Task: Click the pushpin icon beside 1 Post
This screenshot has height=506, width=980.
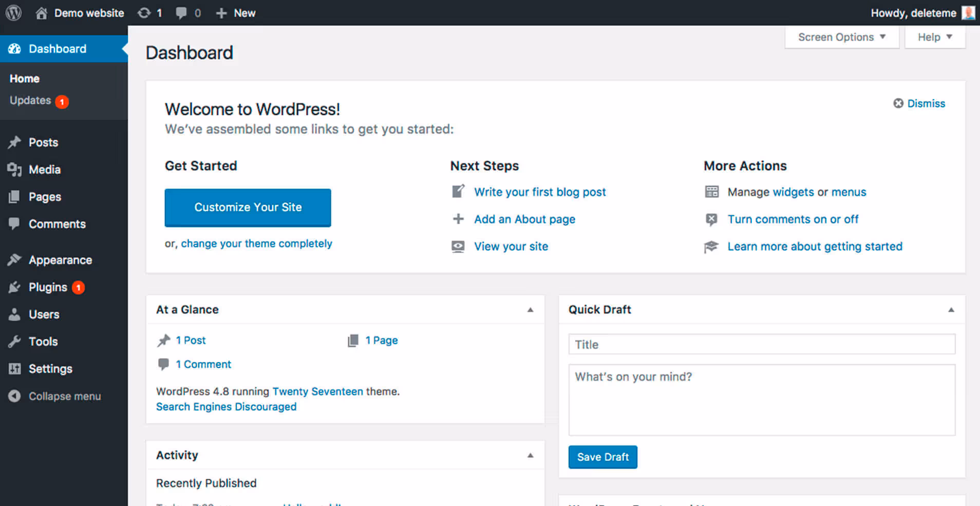Action: coord(164,340)
